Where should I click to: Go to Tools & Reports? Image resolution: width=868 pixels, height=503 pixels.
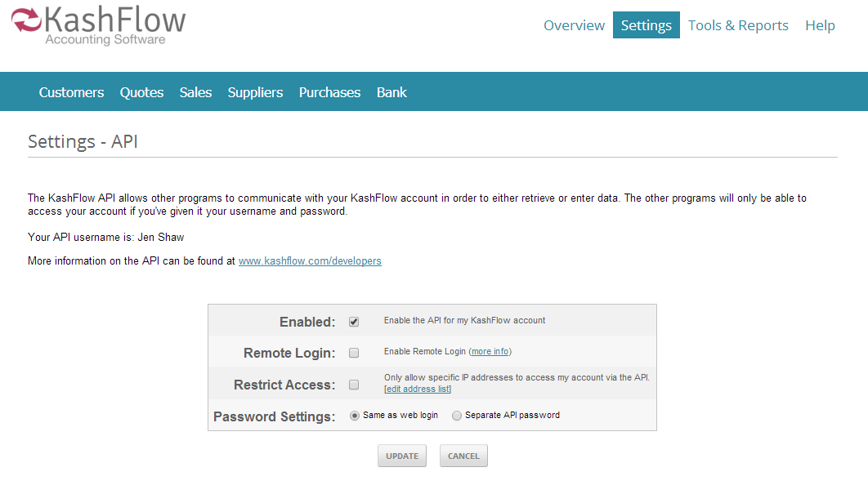click(x=738, y=25)
